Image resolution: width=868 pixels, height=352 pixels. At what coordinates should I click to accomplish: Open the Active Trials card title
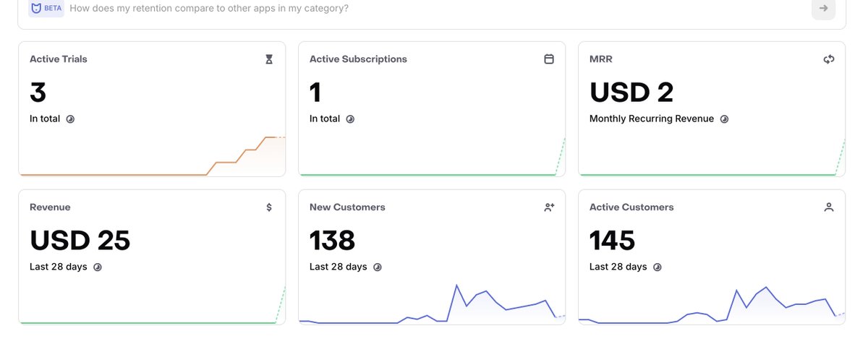click(59, 59)
